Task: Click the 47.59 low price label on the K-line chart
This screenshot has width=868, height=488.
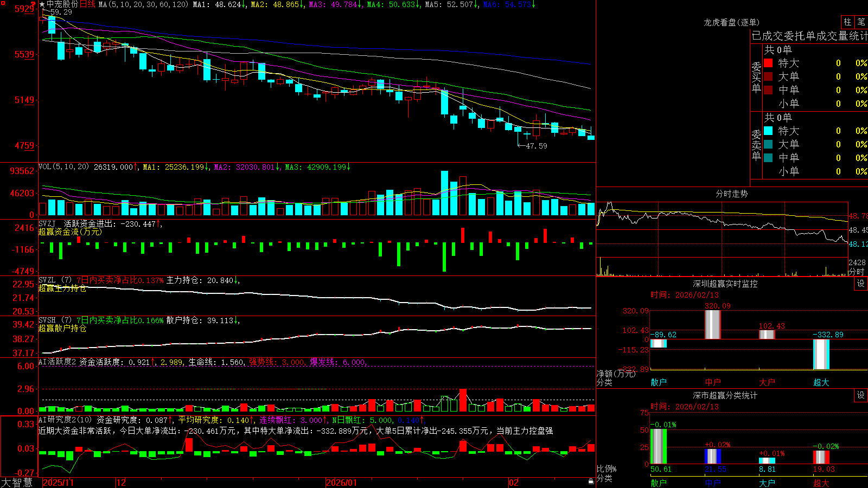Action: click(537, 146)
